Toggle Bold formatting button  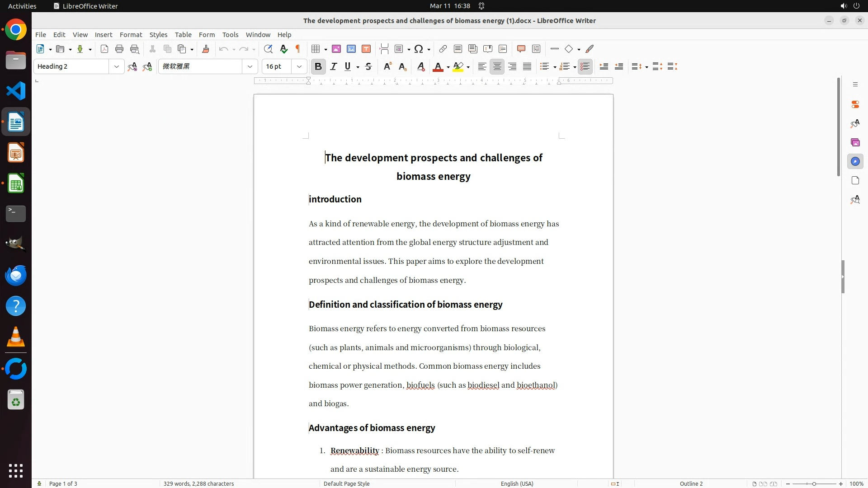pyautogui.click(x=318, y=67)
